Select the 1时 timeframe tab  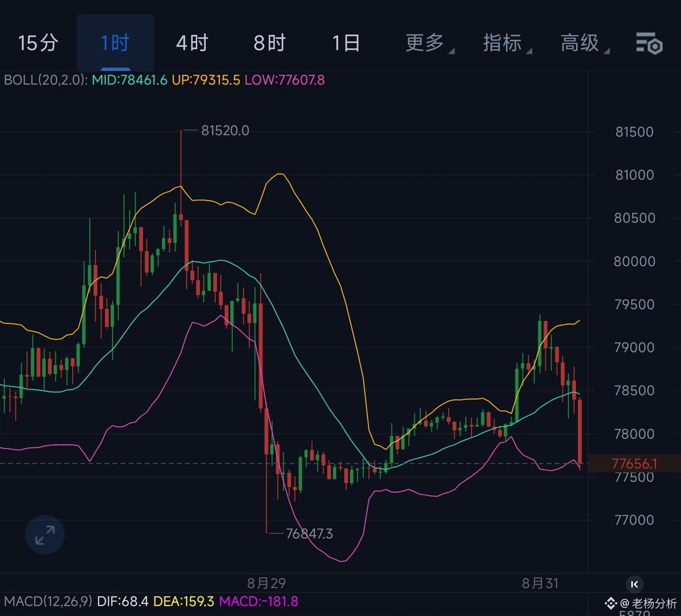[115, 43]
